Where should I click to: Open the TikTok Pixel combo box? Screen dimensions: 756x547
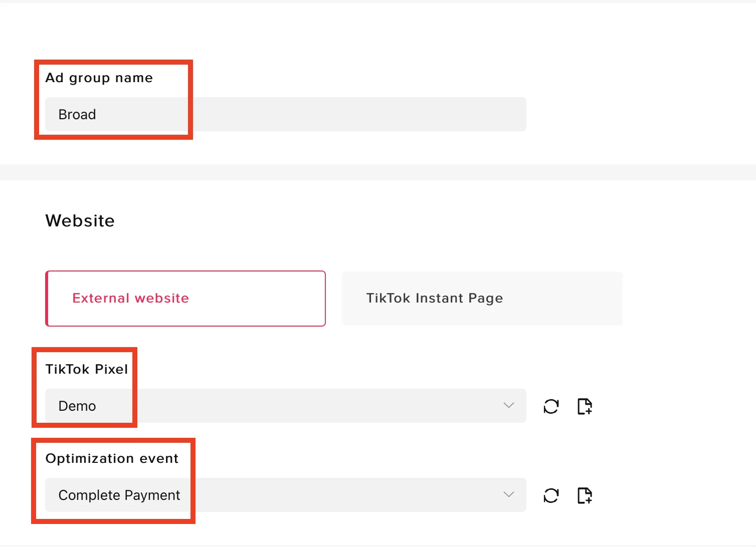pos(286,406)
